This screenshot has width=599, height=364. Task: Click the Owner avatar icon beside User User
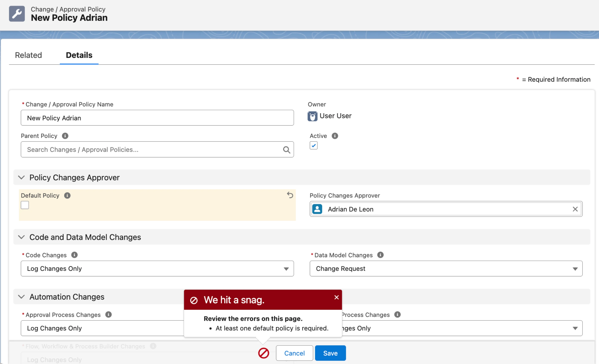tap(312, 116)
